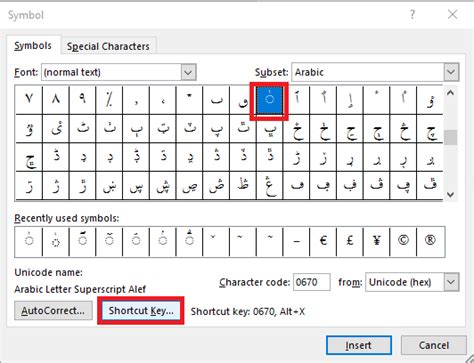Cancel the Symbol dialog
Viewport: 474px width, 363px height.
click(x=434, y=345)
